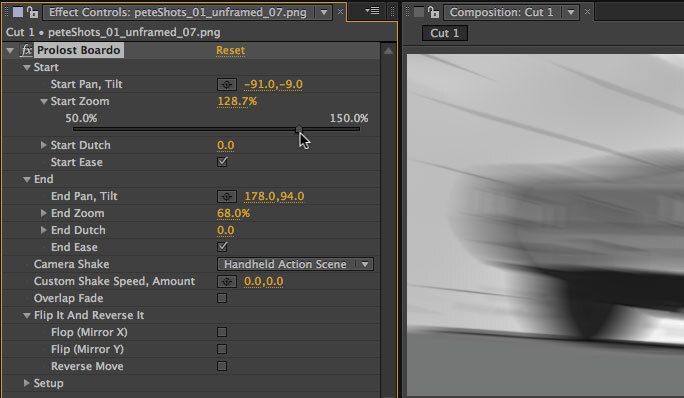Enable the Overlap Fade checkbox
The image size is (684, 398).
(222, 298)
